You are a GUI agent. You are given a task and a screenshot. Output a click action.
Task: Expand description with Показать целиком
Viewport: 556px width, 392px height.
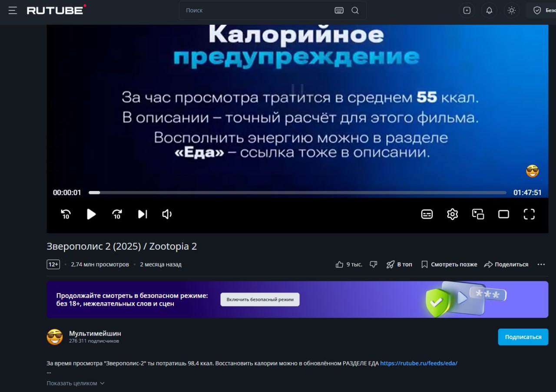click(x=76, y=383)
